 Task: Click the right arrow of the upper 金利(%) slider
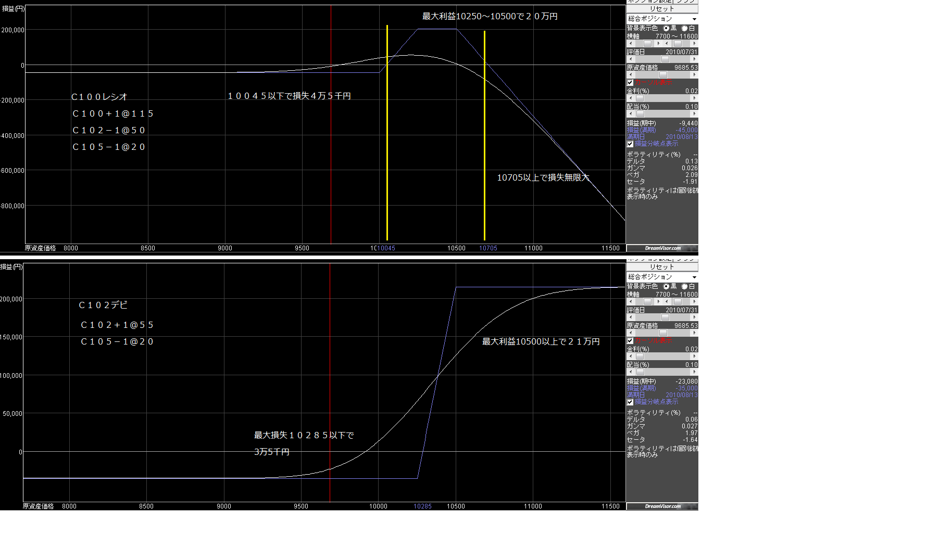pos(694,98)
